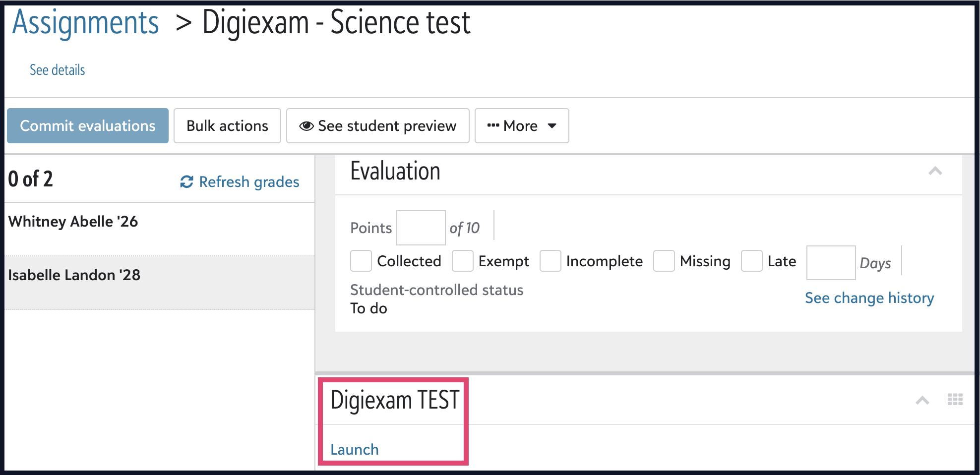Viewport: 980px width, 475px height.
Task: Check the Collected checkbox
Action: point(361,261)
